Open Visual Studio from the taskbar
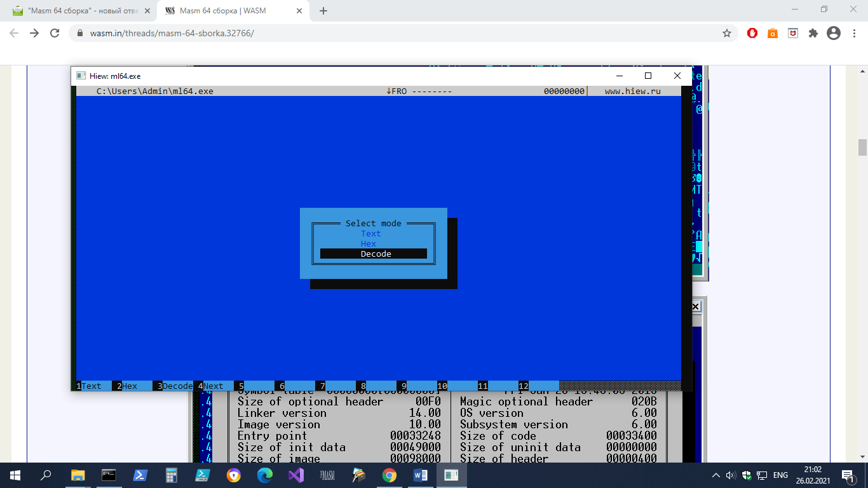Screen dimensions: 868x488 (x=296, y=475)
